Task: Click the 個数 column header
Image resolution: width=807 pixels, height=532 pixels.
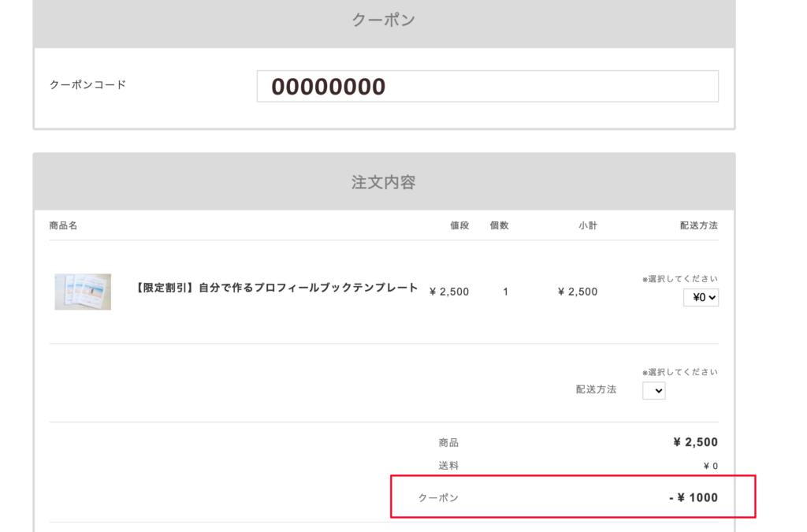Action: [x=500, y=225]
